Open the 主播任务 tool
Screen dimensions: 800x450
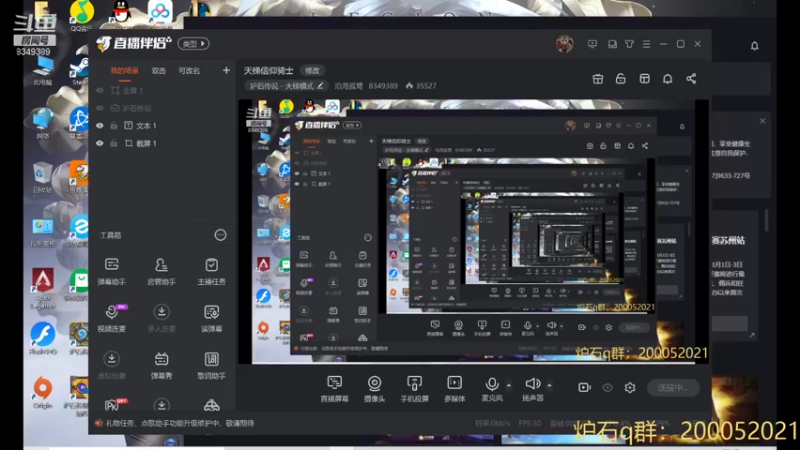[x=211, y=271]
